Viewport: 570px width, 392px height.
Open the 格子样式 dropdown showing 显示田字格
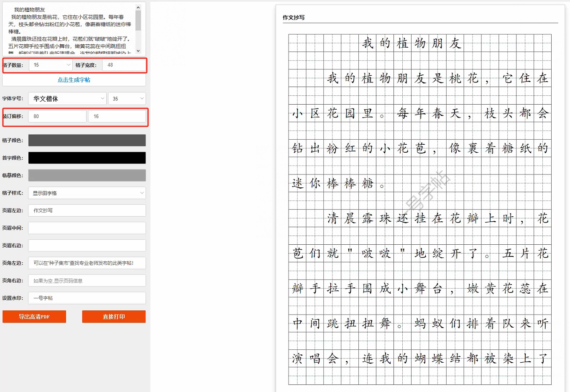pos(87,193)
